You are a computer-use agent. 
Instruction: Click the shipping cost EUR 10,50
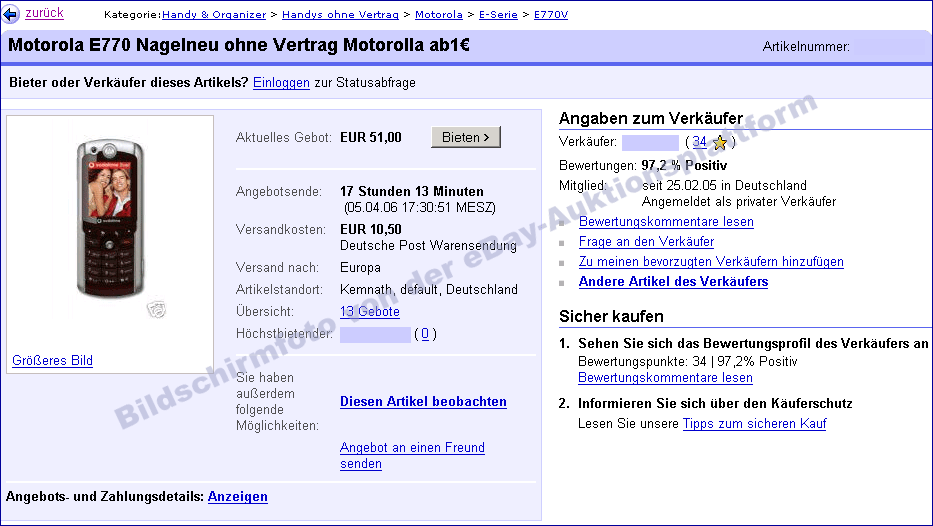371,229
